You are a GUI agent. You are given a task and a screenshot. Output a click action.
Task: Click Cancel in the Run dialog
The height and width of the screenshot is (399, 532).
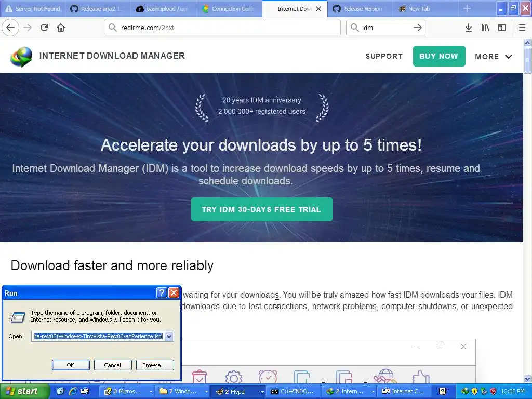(x=113, y=365)
